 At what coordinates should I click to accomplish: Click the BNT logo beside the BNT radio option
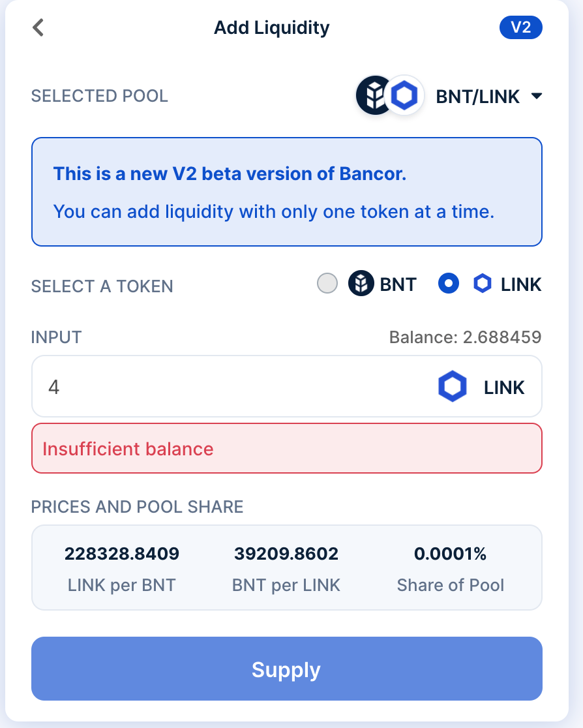click(x=360, y=284)
